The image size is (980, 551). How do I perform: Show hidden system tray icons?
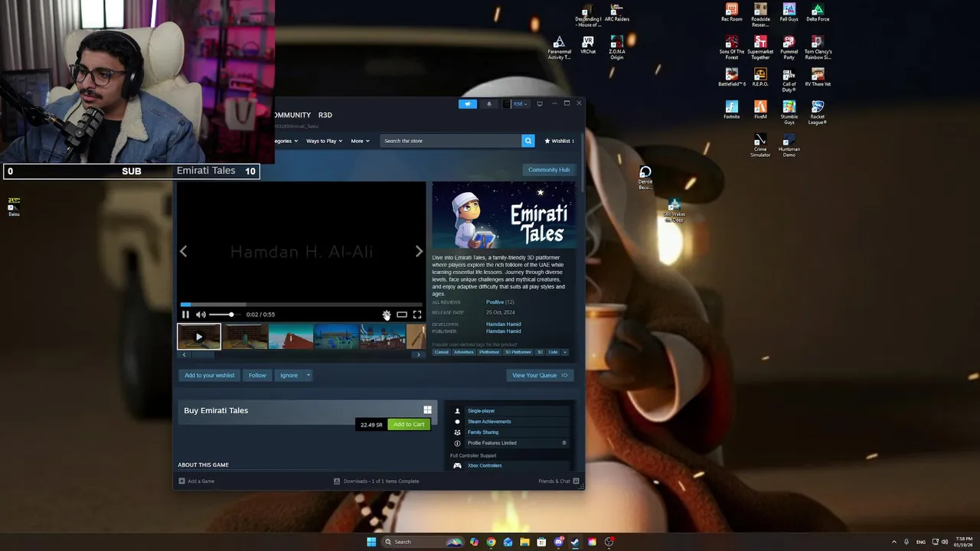click(x=893, y=542)
